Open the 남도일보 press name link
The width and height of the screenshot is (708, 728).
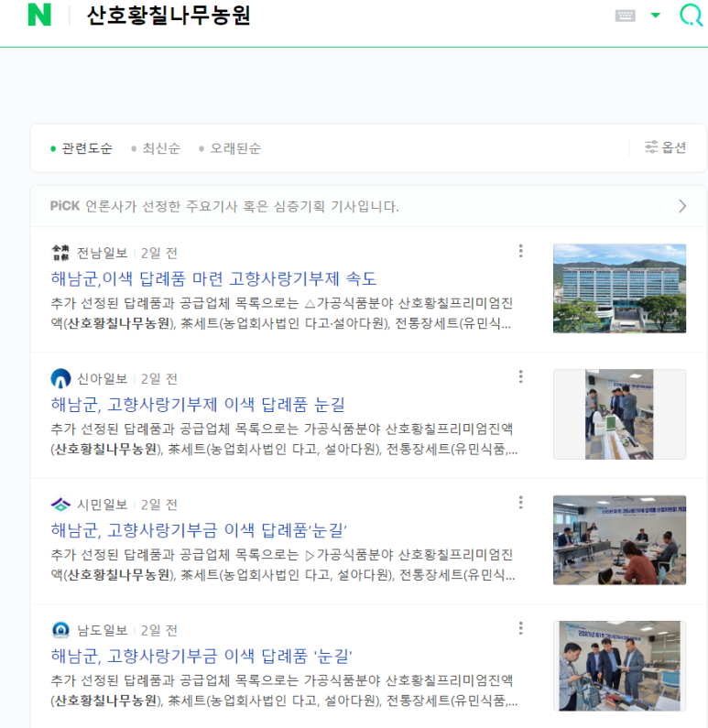click(x=103, y=631)
